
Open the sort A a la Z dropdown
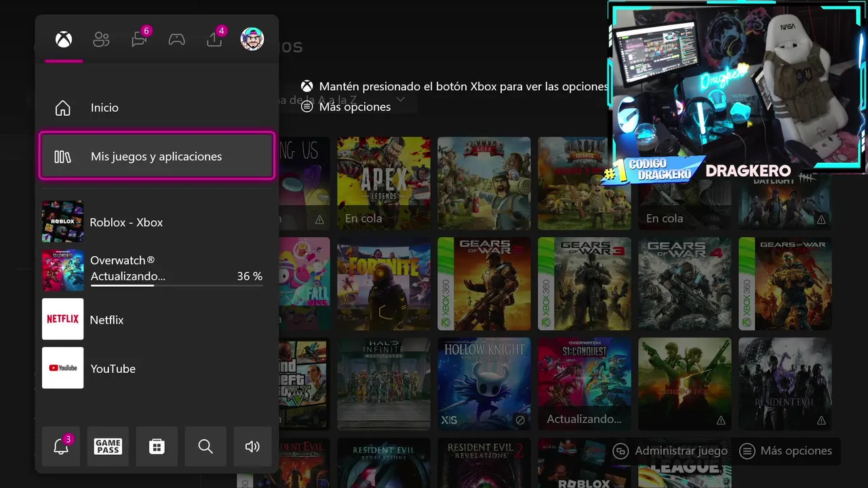(349, 100)
